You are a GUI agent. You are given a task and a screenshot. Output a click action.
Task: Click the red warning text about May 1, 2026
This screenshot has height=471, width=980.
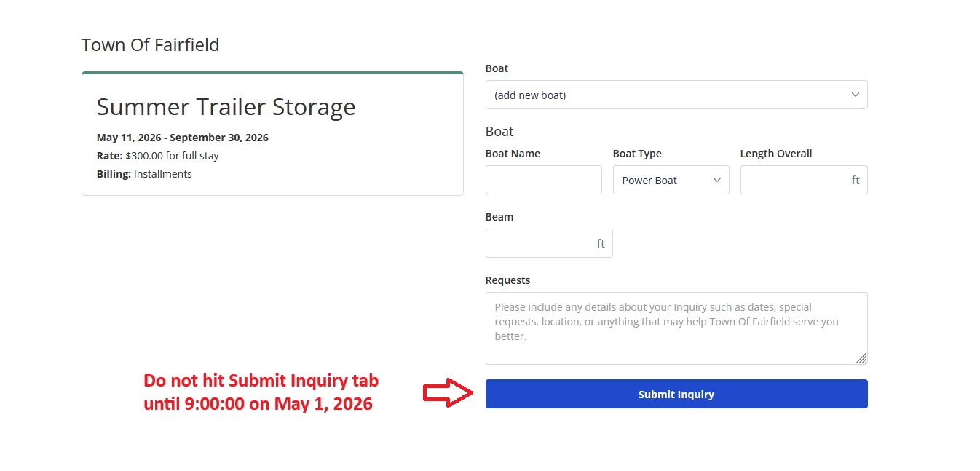click(x=260, y=392)
